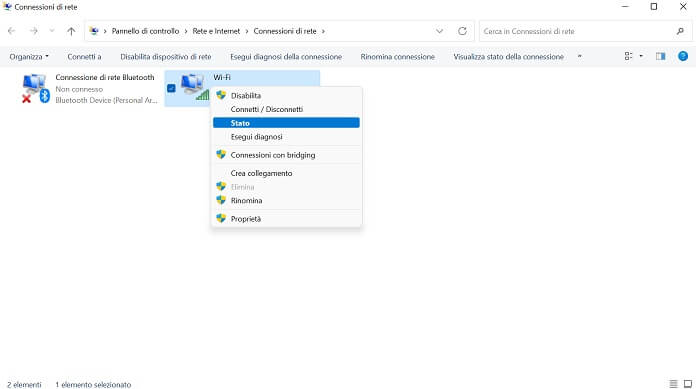Go back with the back arrow

[x=12, y=31]
